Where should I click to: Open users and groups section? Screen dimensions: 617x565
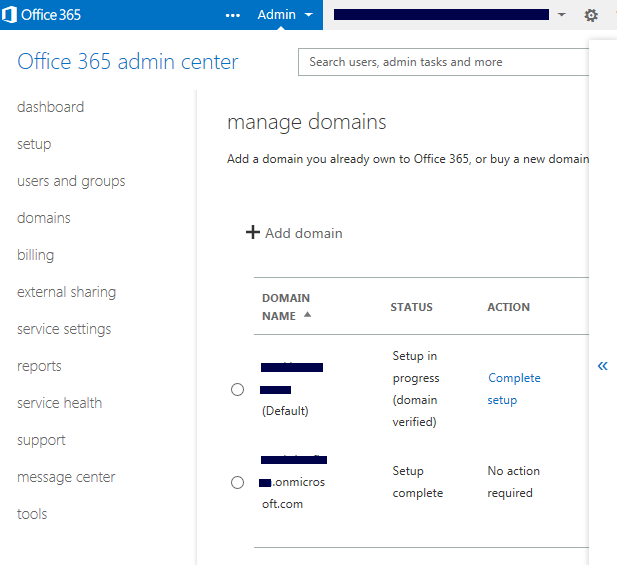point(71,181)
